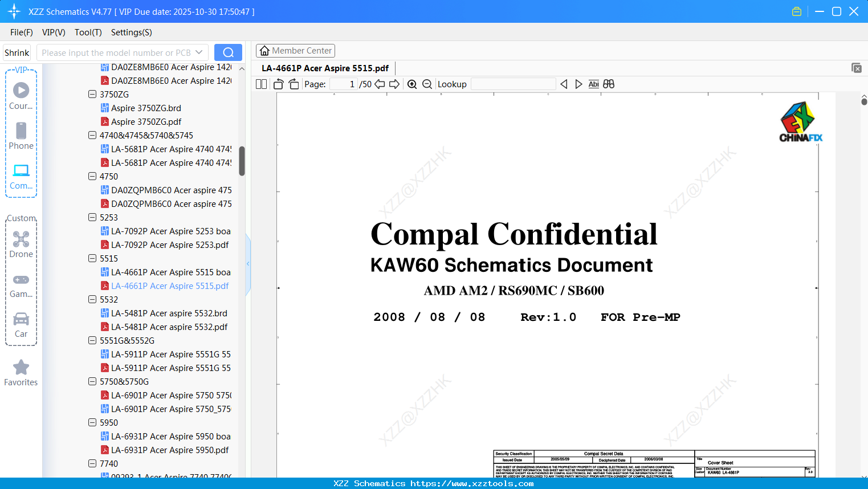The width and height of the screenshot is (868, 489).
Task: Collapse the 5515 tree node
Action: pyautogui.click(x=92, y=258)
